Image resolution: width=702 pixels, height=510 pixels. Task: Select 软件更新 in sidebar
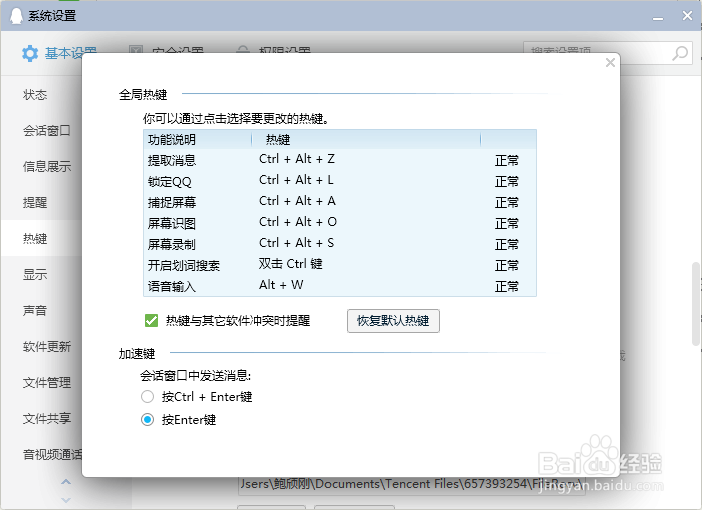click(47, 346)
